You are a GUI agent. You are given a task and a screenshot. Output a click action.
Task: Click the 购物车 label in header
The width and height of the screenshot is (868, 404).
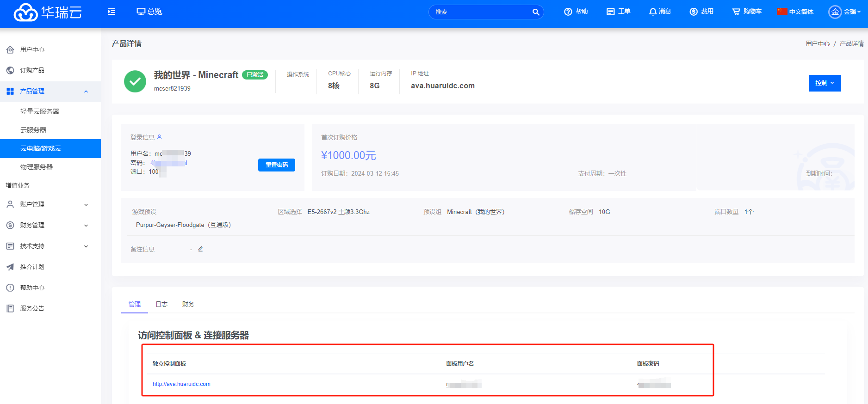(752, 12)
